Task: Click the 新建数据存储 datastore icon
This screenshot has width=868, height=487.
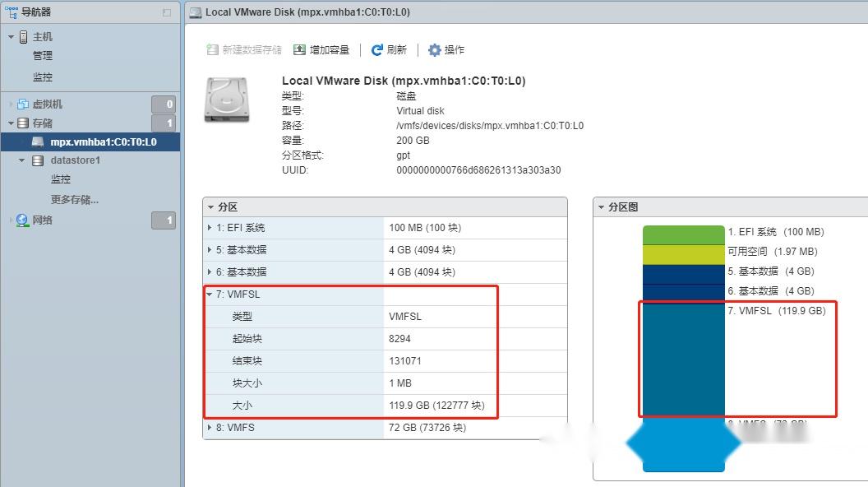Action: point(212,49)
